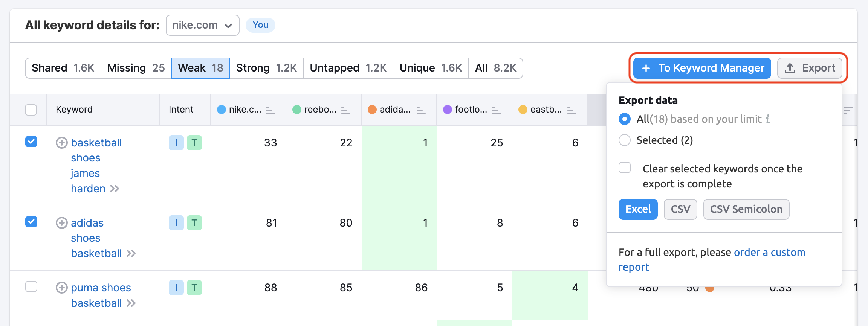Switch to the Shared 1.6K tab

[x=63, y=68]
